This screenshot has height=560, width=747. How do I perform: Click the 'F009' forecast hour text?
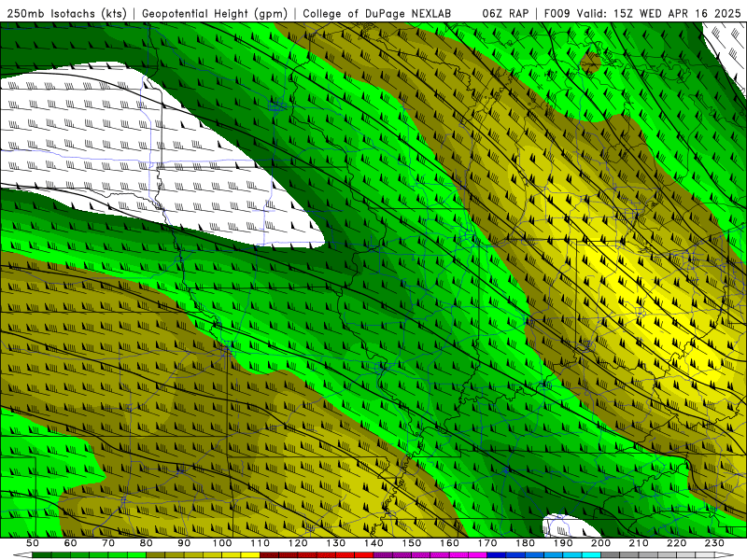[557, 14]
